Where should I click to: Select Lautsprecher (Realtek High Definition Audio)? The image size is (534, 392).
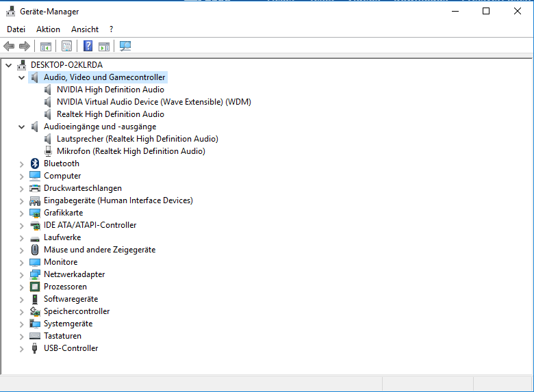point(138,139)
